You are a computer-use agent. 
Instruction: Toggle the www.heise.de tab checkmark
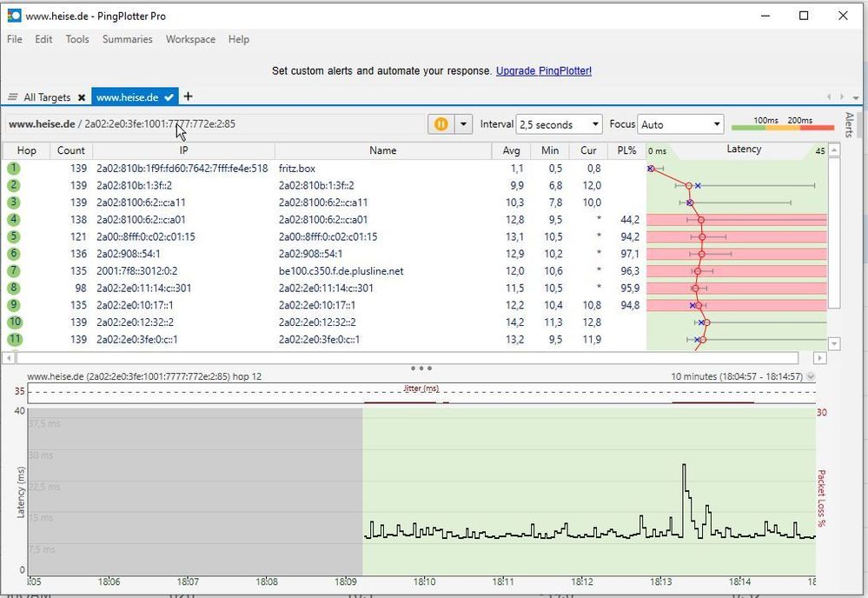point(169,97)
